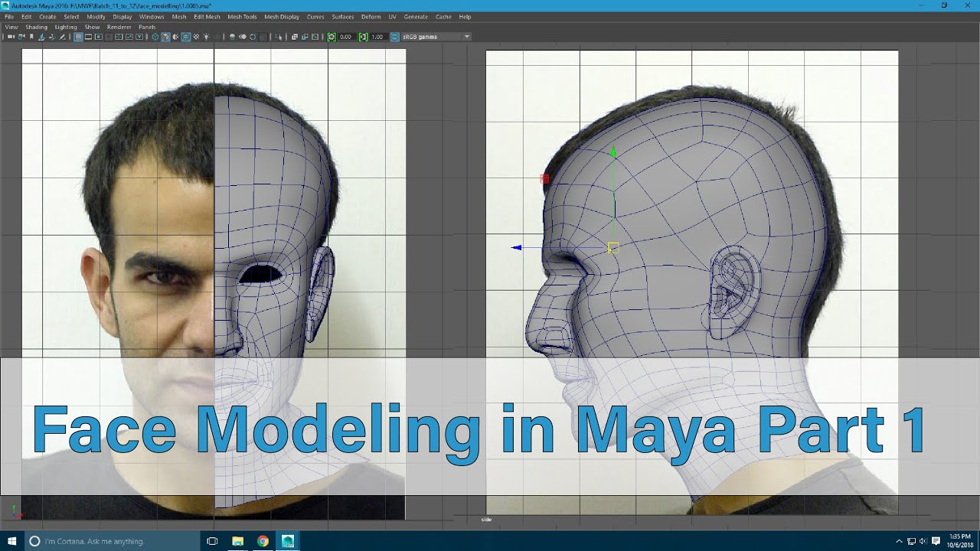Open camera Bookmarks icon

point(31,37)
